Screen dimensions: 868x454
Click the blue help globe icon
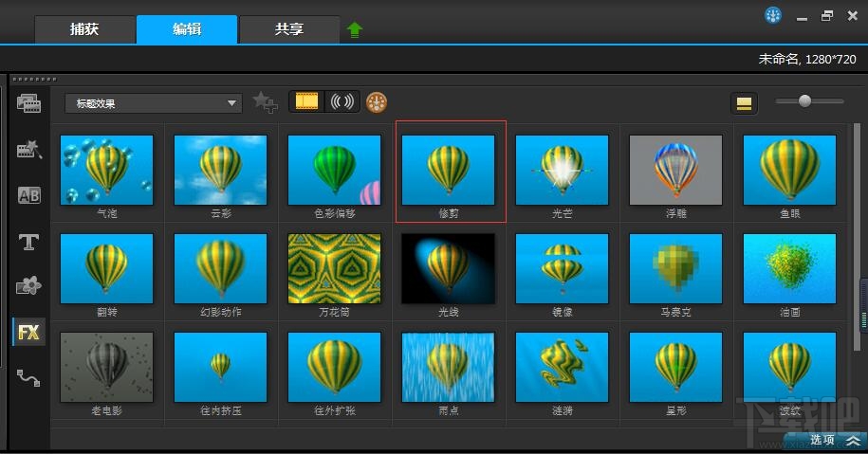(x=773, y=15)
